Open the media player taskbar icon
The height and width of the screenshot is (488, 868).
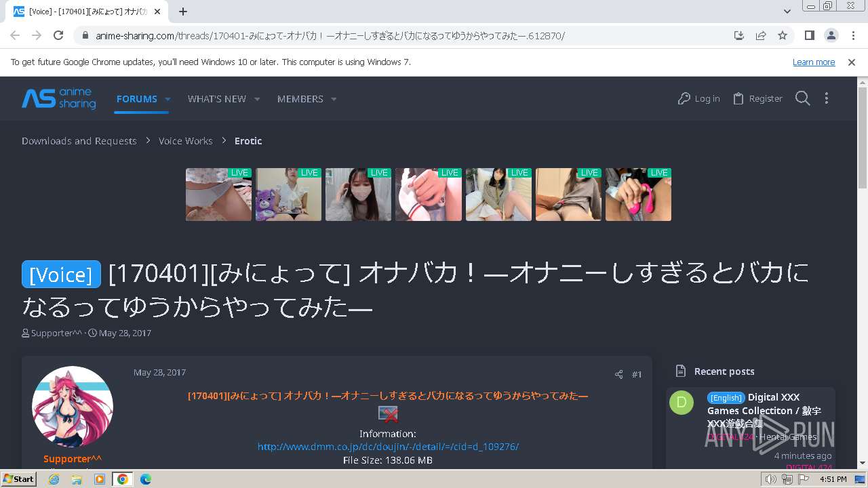point(100,479)
